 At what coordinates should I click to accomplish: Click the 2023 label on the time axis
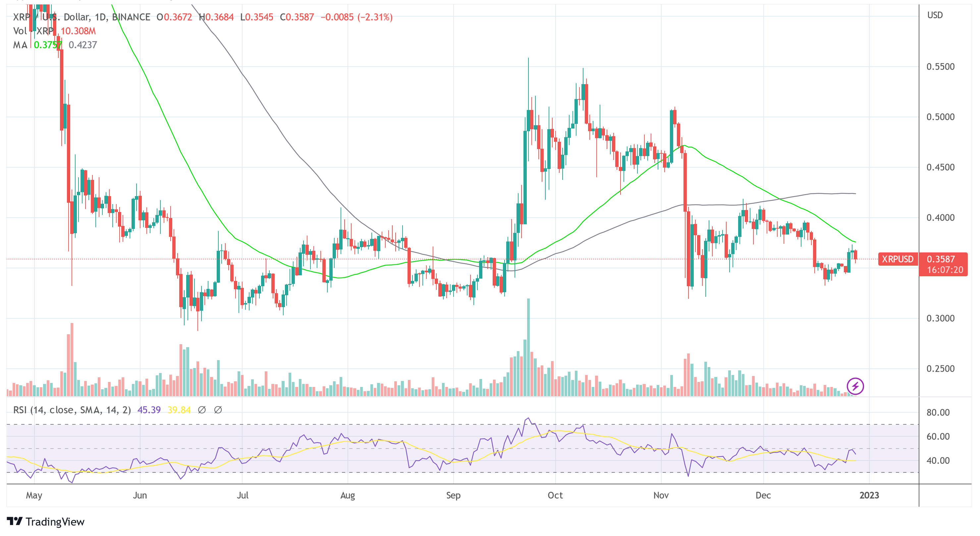click(x=869, y=496)
